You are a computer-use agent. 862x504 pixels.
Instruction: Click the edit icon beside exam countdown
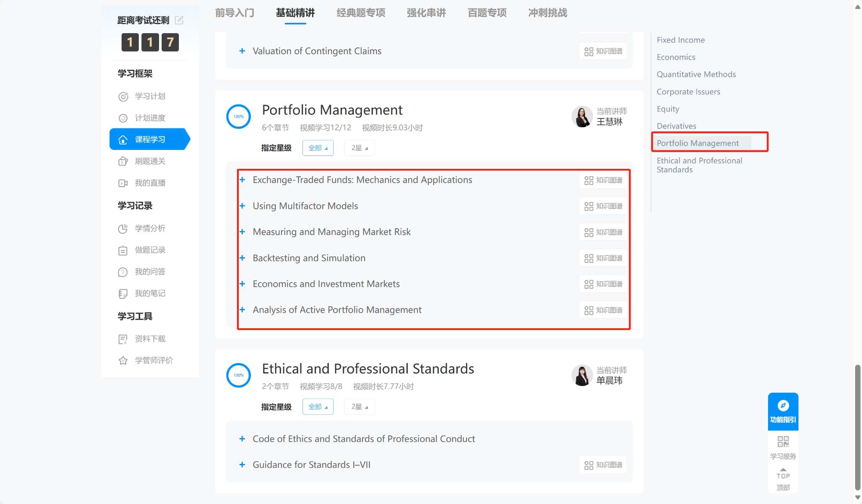(x=179, y=20)
